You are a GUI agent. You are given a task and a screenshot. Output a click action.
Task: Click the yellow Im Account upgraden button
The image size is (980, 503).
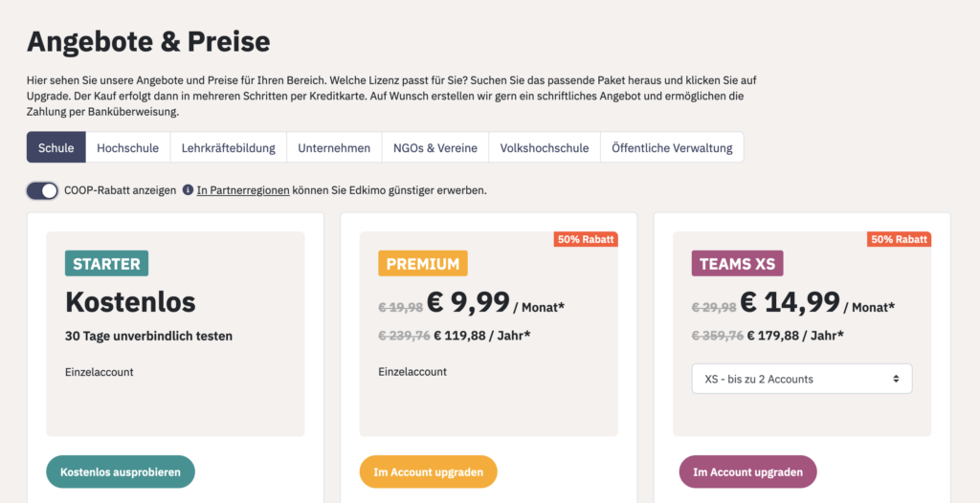pyautogui.click(x=428, y=471)
